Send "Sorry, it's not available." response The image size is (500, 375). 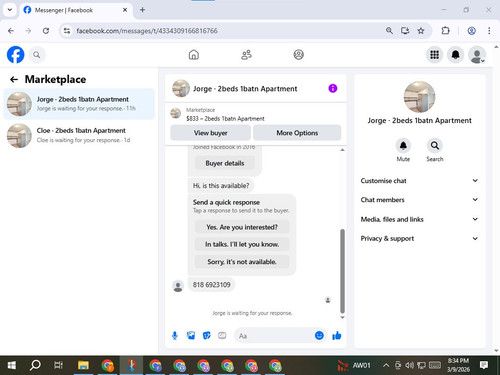point(242,262)
